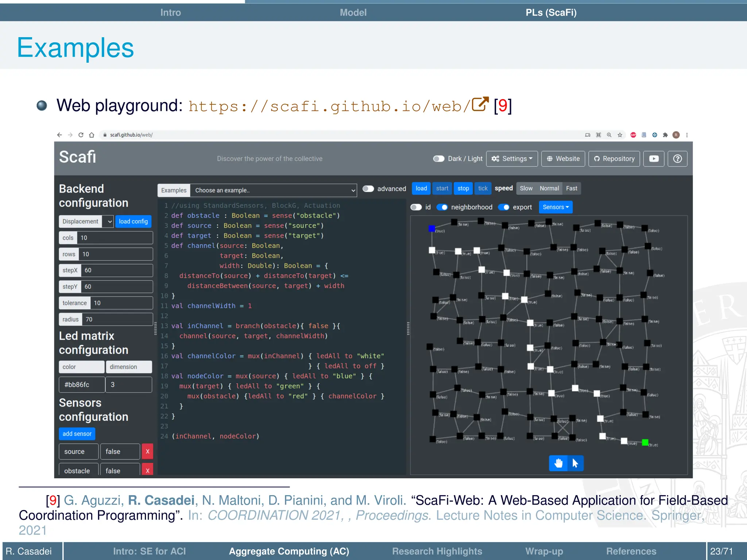
Task: Open the Sensors dropdown button
Action: pyautogui.click(x=556, y=207)
